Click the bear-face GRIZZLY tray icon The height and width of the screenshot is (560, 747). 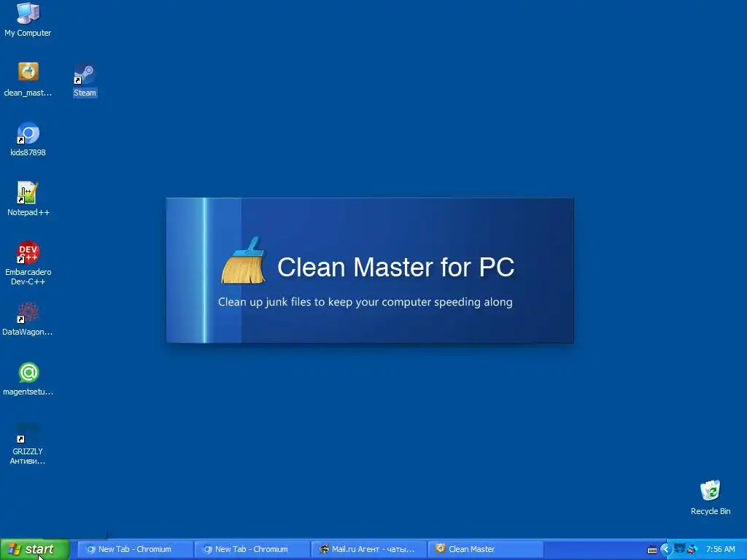[x=679, y=549]
